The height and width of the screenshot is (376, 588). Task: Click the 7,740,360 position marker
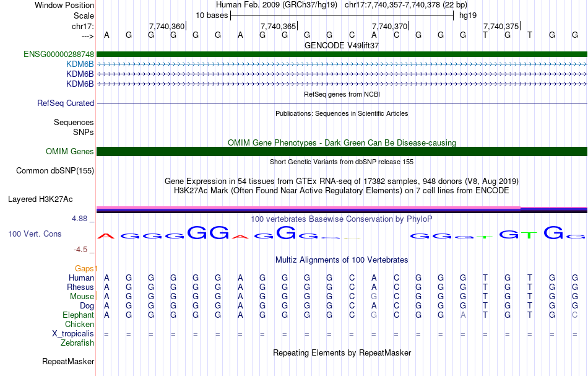[x=167, y=26]
